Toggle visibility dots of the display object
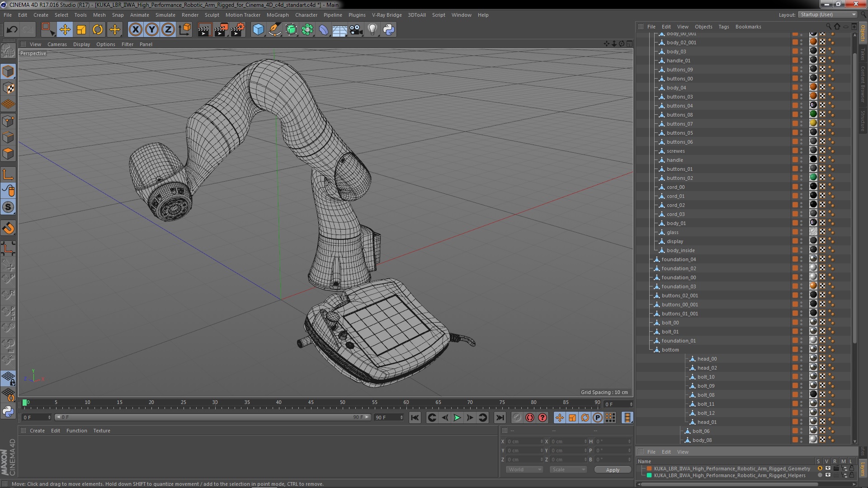Image resolution: width=868 pixels, height=488 pixels. pyautogui.click(x=802, y=241)
